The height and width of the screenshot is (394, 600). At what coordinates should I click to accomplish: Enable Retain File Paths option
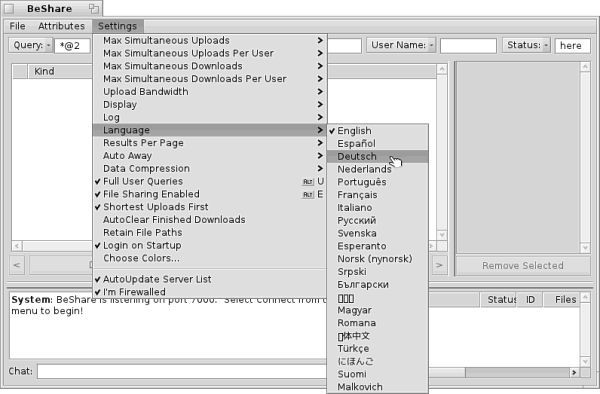210,233
